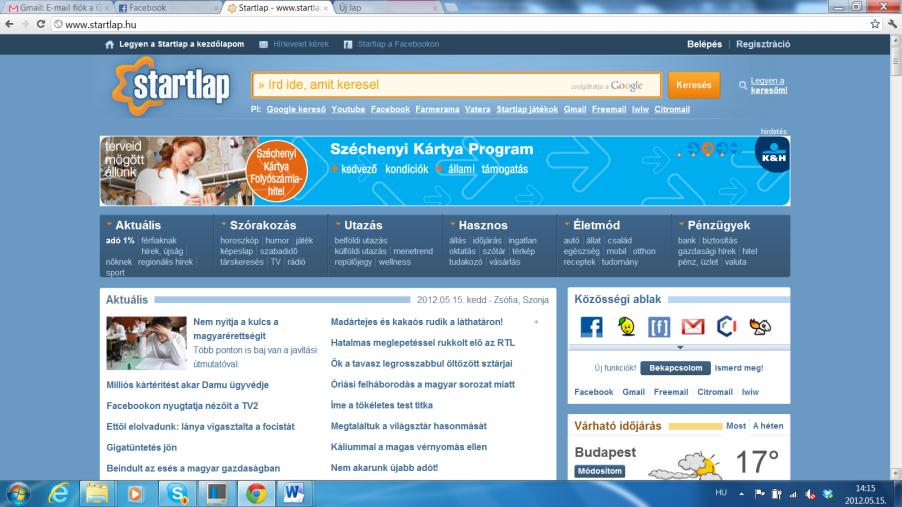Viewport: 902px width, 507px height.
Task: Open the Belépés login link
Action: point(704,44)
